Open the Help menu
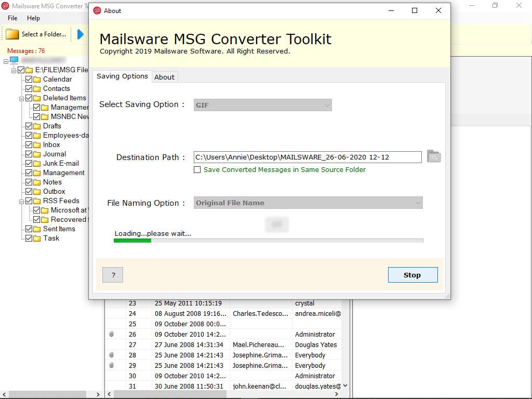532x399 pixels. (33, 18)
